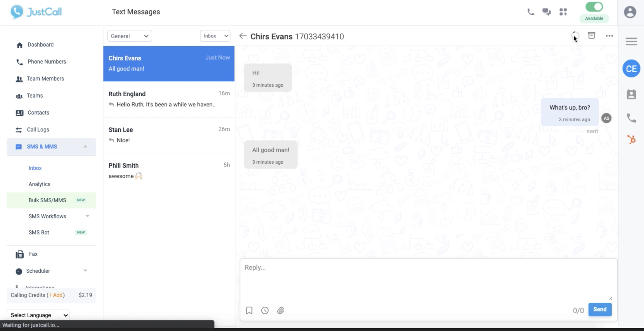644x331 pixels.
Task: Open the Stan Lee conversation
Action: pyautogui.click(x=169, y=135)
